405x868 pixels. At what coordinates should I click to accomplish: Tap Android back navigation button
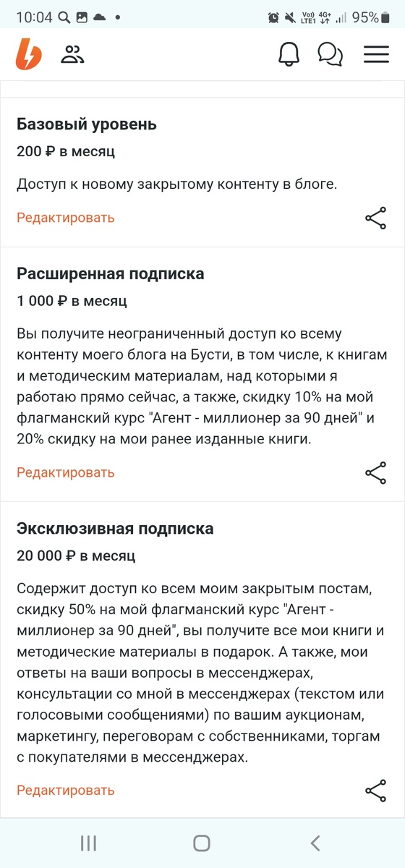pyautogui.click(x=315, y=843)
